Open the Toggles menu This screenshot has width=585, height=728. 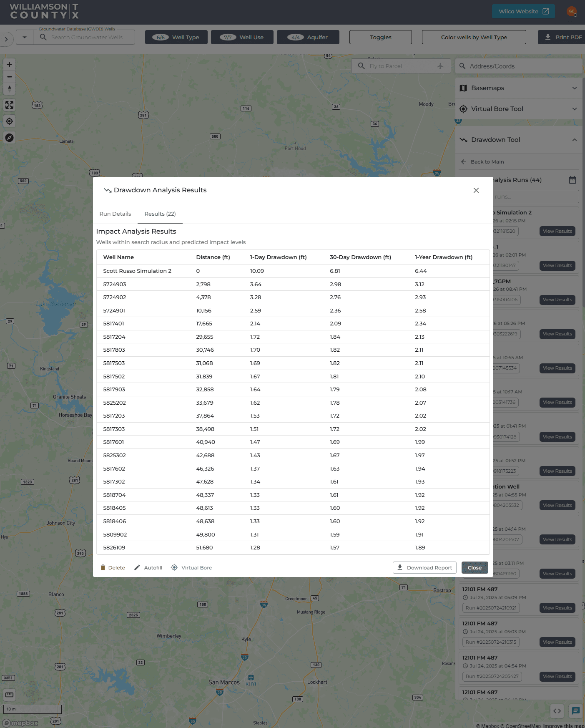click(381, 37)
